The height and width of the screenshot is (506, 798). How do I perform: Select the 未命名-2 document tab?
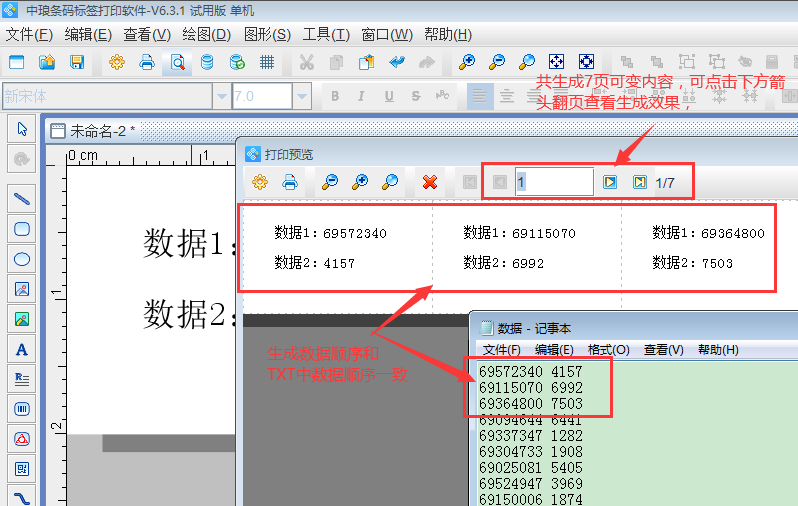point(101,131)
